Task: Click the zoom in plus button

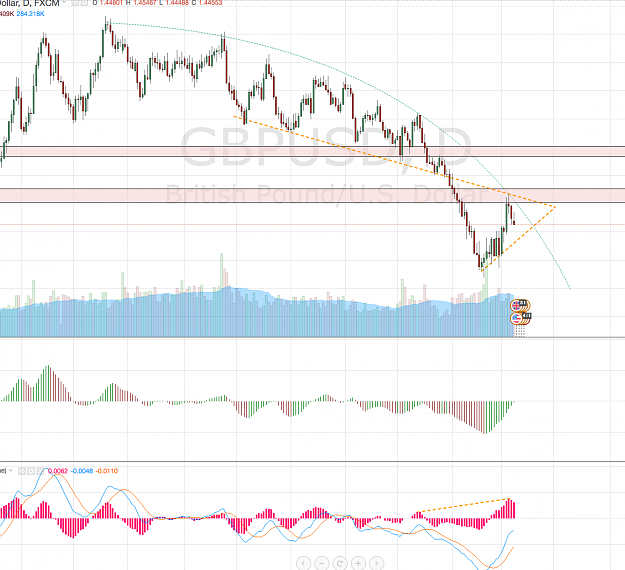Action: point(358,563)
